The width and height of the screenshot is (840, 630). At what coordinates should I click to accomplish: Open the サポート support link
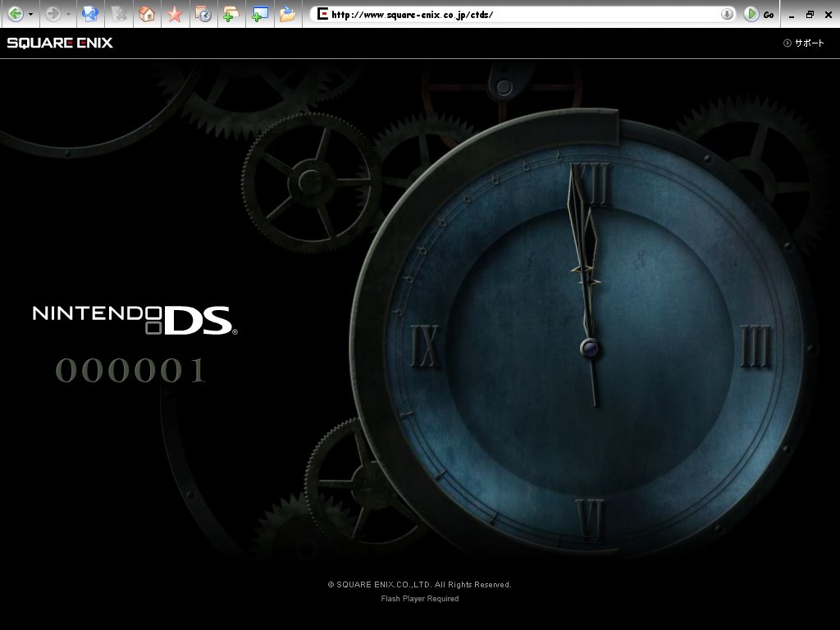[804, 43]
